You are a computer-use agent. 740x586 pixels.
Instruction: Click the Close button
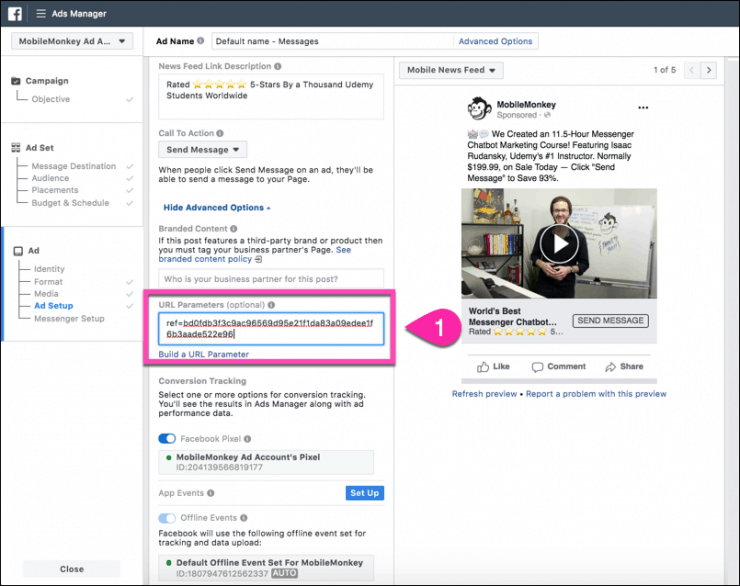(72, 569)
